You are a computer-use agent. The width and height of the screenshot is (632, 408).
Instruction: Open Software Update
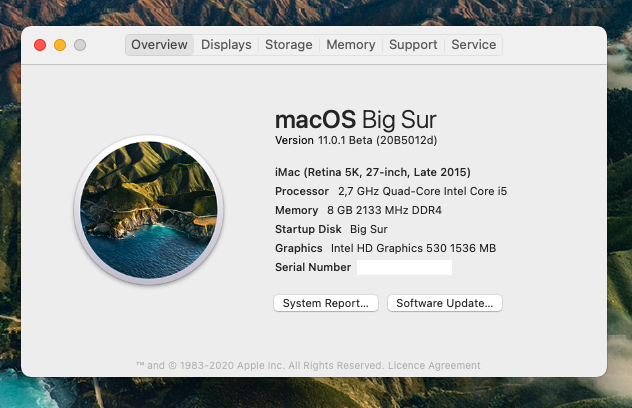click(x=445, y=303)
